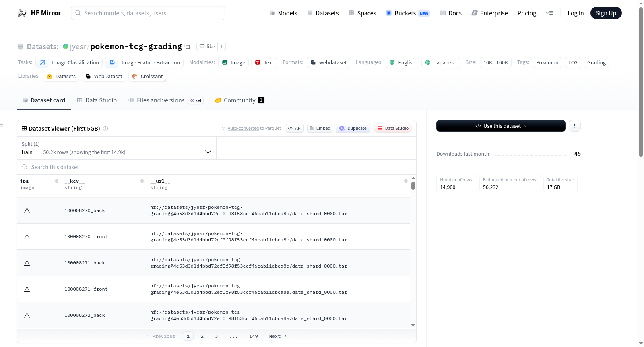Click the Pokemon tag
644x347 pixels.
[547, 62]
